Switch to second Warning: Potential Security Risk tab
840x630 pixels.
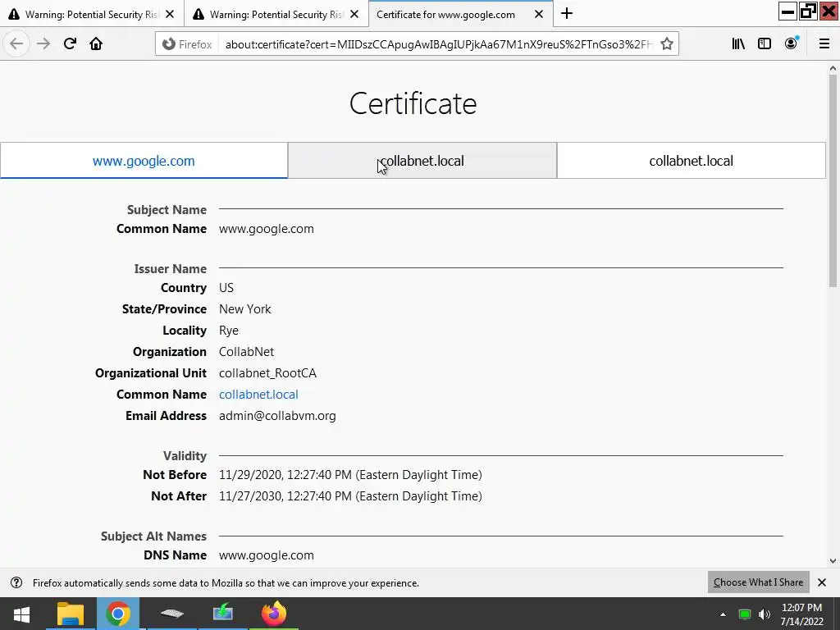pos(276,14)
